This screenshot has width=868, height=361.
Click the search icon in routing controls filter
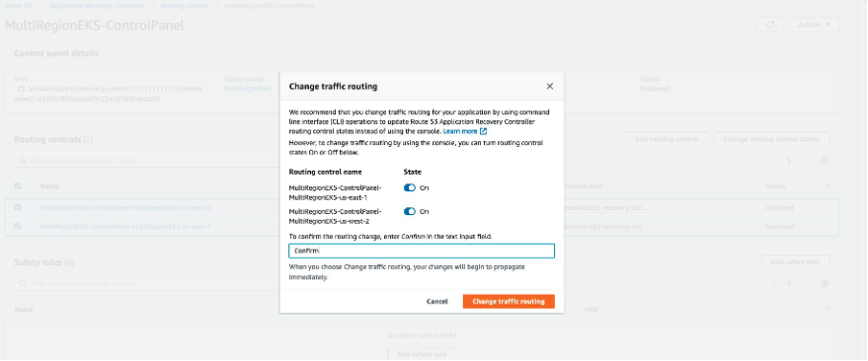pos(23,161)
